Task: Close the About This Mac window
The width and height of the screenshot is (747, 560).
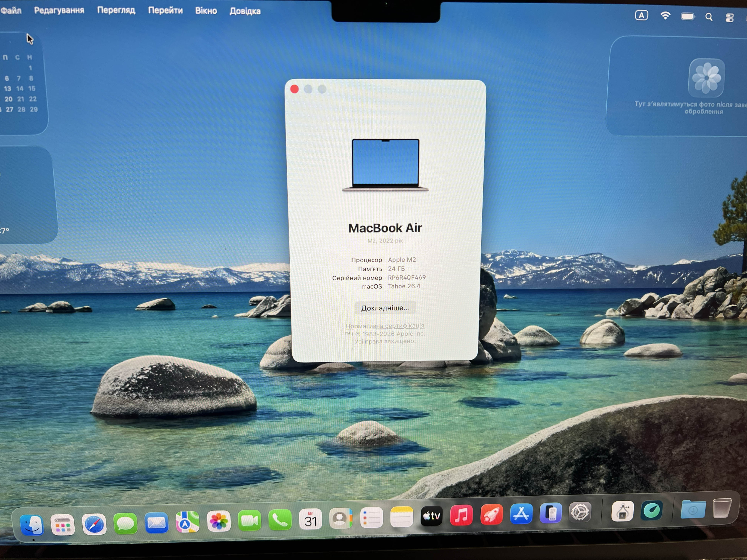Action: tap(294, 89)
